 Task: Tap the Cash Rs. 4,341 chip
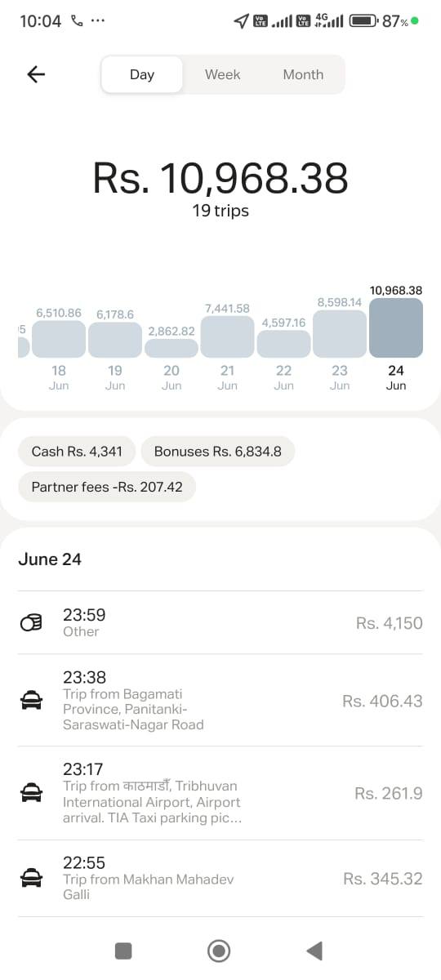click(x=77, y=451)
